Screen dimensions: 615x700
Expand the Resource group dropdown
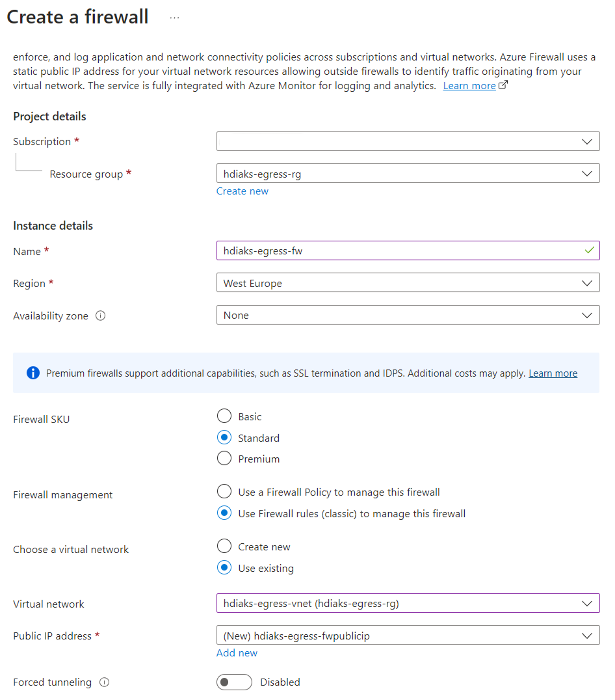[x=408, y=173]
